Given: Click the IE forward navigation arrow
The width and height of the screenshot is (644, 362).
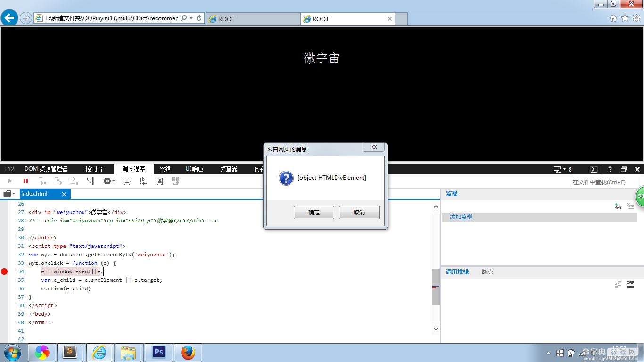Looking at the screenshot, I should (x=26, y=18).
